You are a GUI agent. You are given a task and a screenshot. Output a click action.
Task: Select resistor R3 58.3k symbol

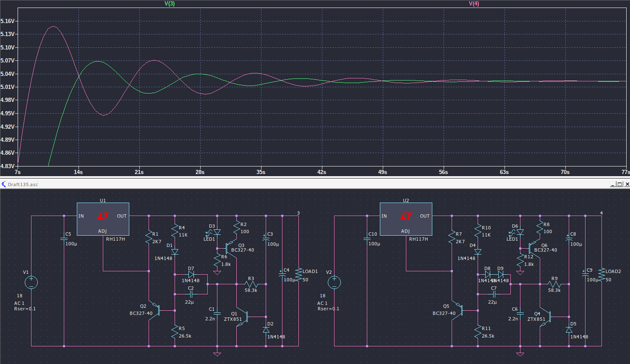pyautogui.click(x=251, y=284)
